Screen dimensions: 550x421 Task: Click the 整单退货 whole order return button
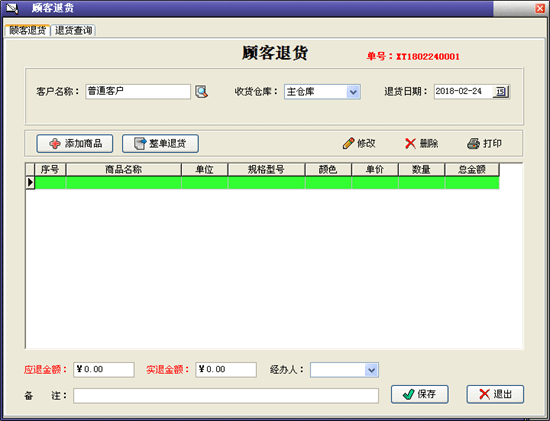click(160, 143)
